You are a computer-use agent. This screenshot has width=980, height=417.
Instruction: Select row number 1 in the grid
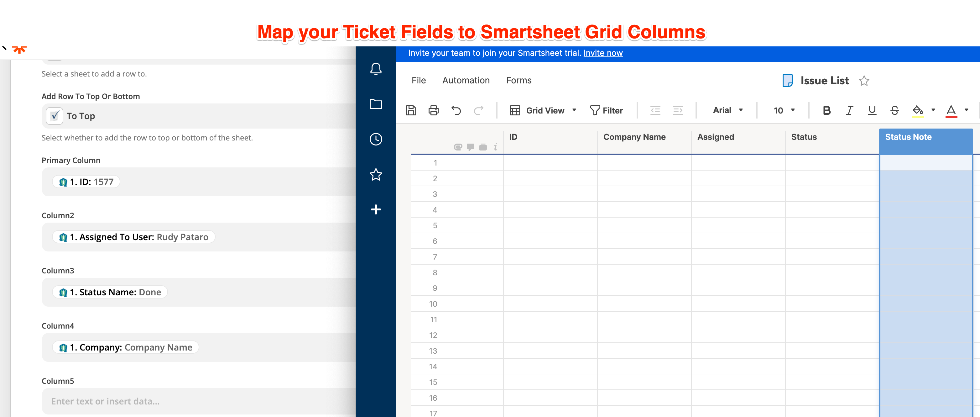point(435,163)
